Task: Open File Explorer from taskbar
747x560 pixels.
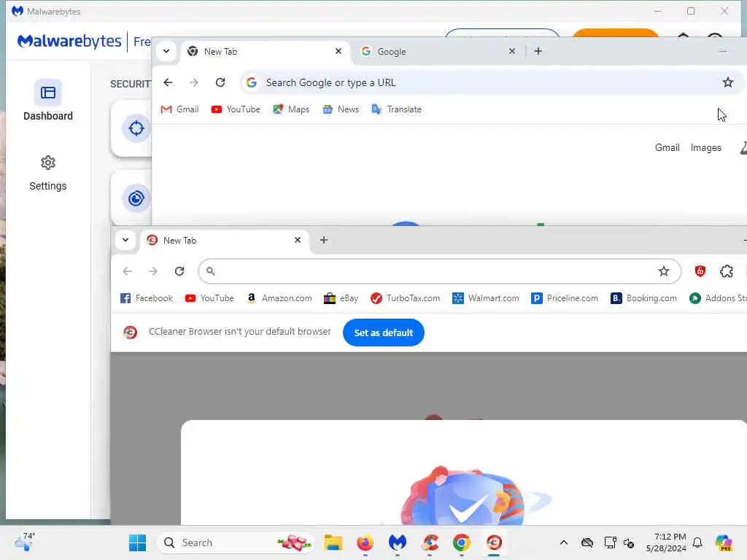Action: pyautogui.click(x=333, y=542)
